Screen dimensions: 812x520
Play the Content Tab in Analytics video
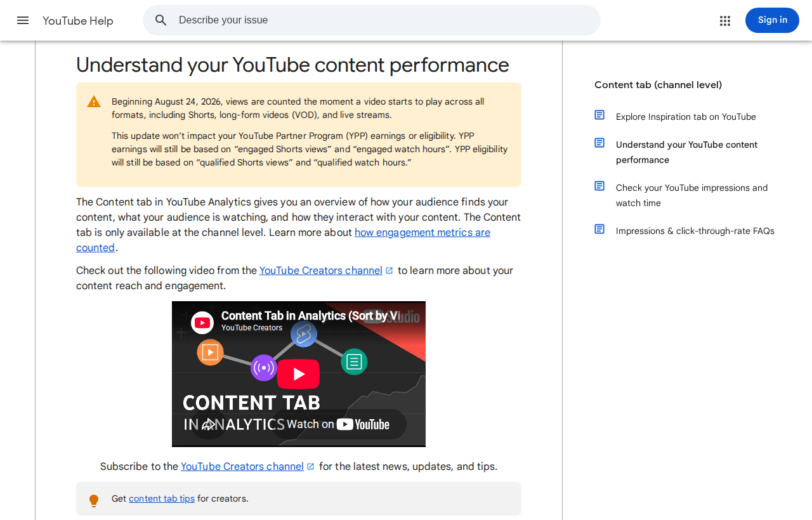click(299, 374)
